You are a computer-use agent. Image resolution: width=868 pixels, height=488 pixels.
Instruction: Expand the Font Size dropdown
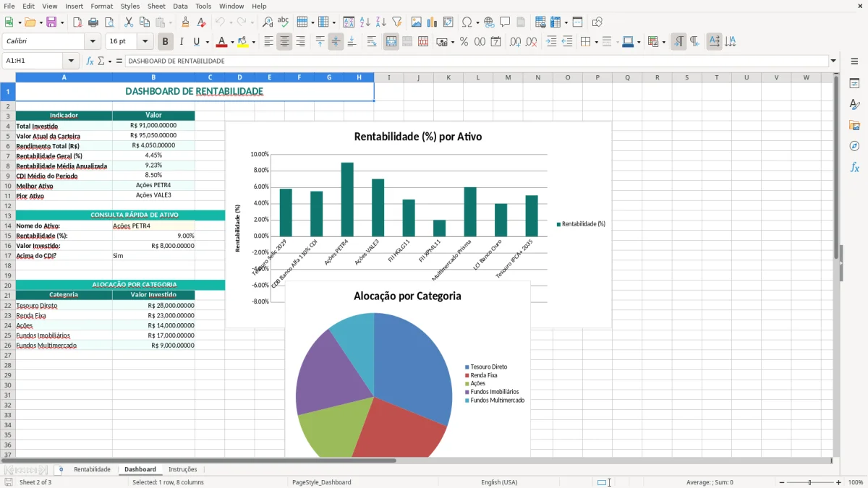145,42
